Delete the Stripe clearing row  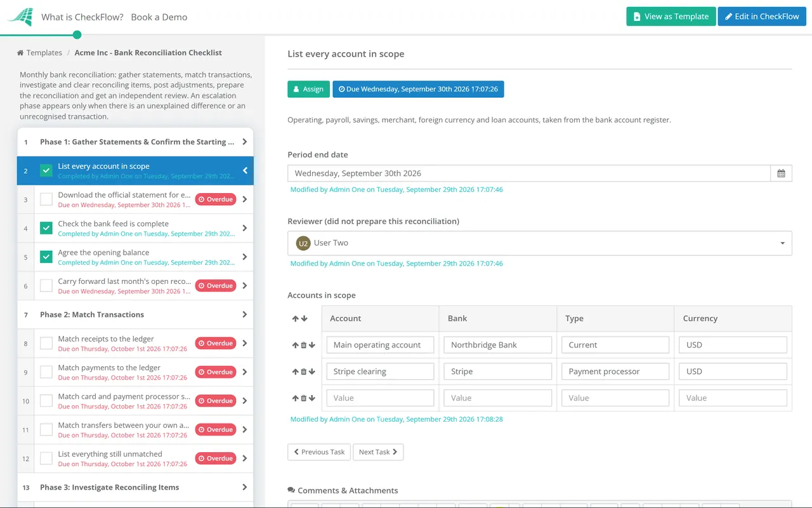(304, 372)
